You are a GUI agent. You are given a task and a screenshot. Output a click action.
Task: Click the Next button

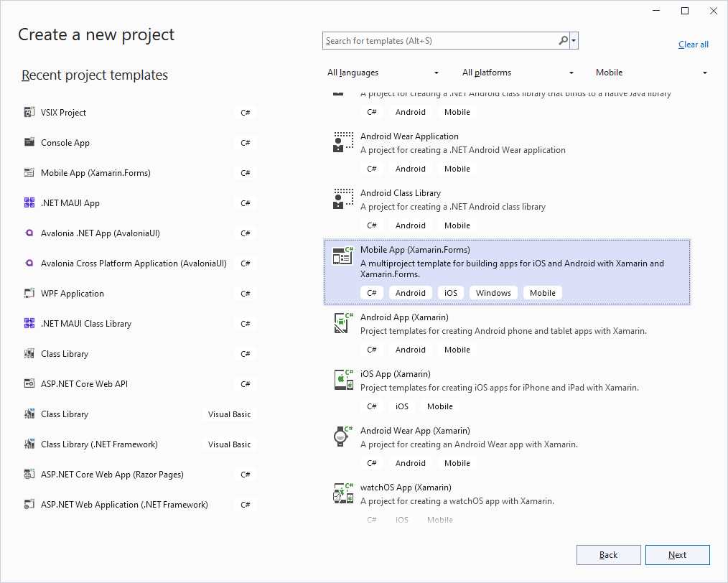click(x=677, y=554)
